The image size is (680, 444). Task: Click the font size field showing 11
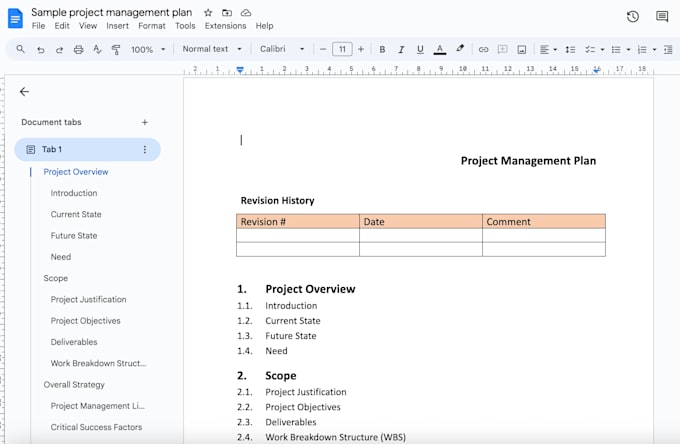[342, 49]
